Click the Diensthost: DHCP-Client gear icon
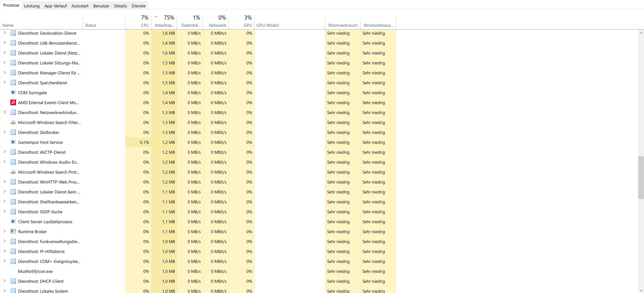 pyautogui.click(x=13, y=281)
